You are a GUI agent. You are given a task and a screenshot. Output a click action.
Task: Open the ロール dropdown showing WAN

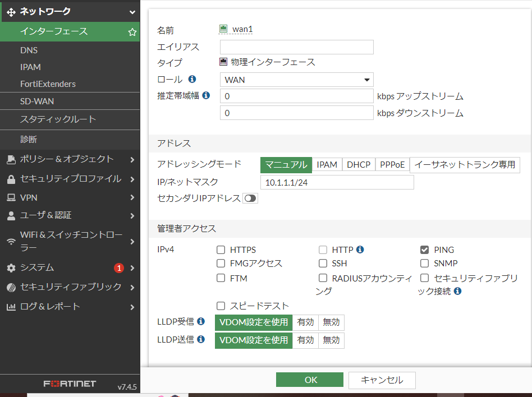click(296, 80)
